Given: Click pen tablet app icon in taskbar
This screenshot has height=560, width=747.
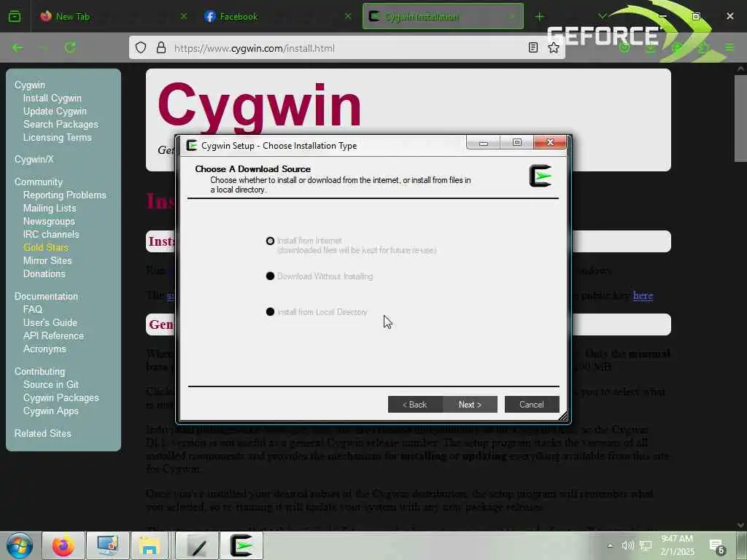Looking at the screenshot, I should point(198,545).
